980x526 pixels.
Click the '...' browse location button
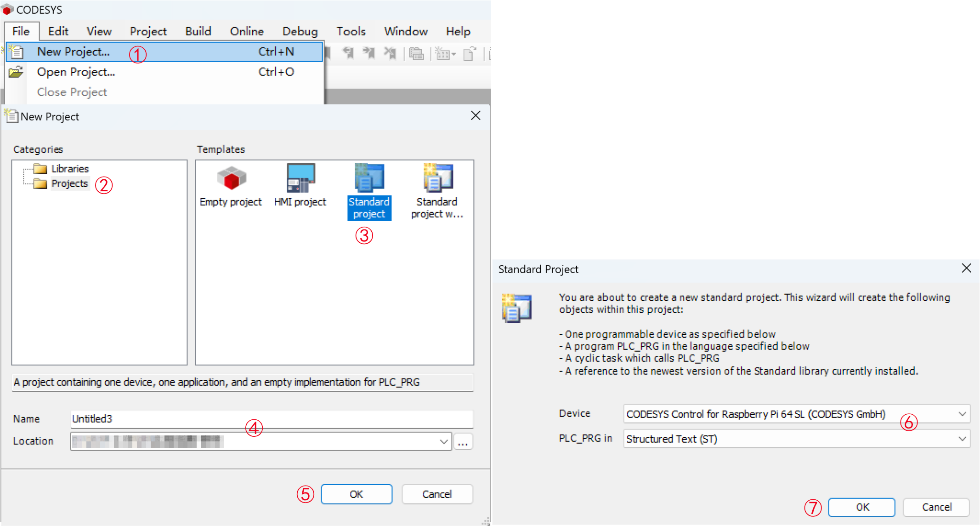coord(463,441)
